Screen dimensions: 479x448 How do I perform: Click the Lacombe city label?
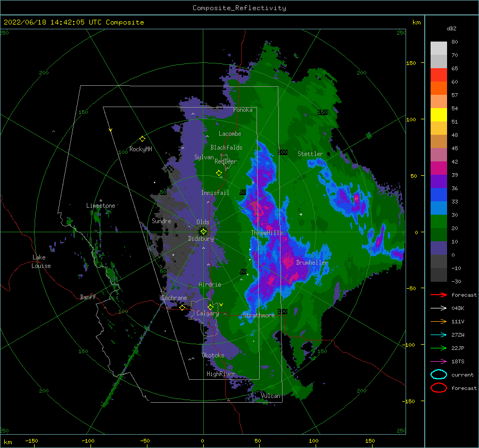(230, 134)
